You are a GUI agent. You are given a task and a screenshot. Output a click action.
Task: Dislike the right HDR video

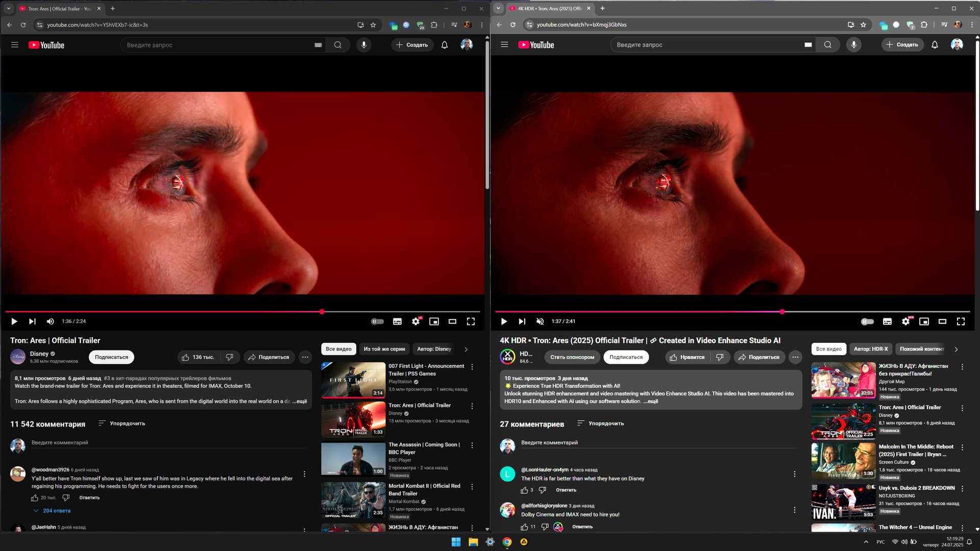(x=720, y=357)
